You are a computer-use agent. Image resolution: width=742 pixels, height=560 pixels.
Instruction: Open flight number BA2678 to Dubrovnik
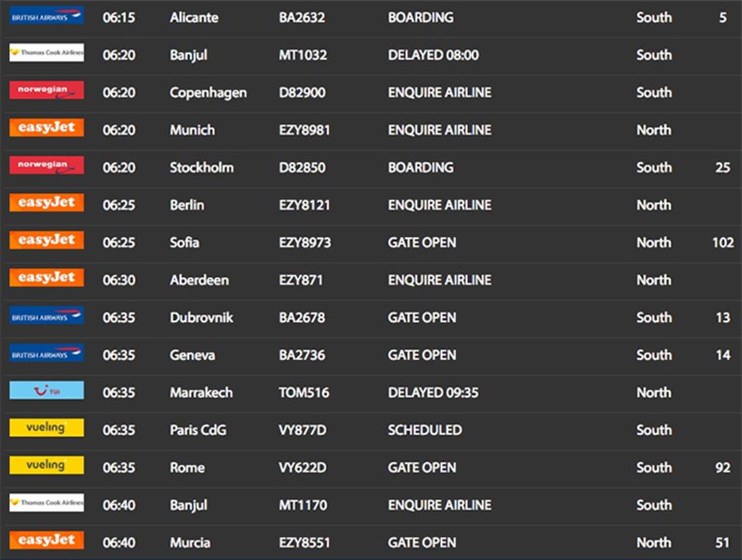302,318
